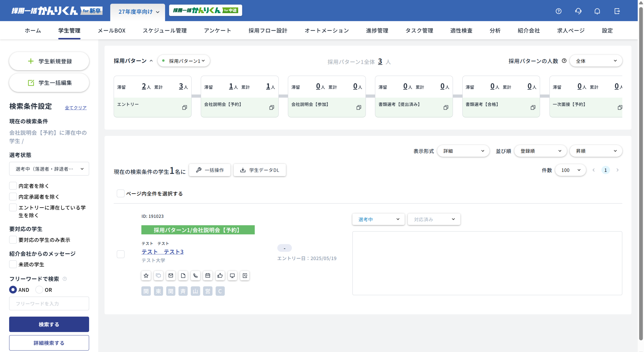This screenshot has height=352, width=644.
Task: Click the star icon for student テスト3
Action: click(x=146, y=275)
